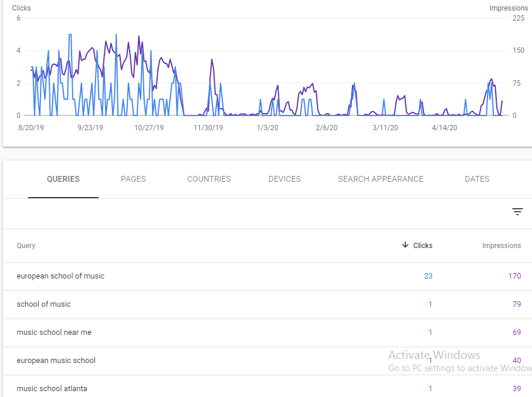Click the Query column header

pos(26,246)
